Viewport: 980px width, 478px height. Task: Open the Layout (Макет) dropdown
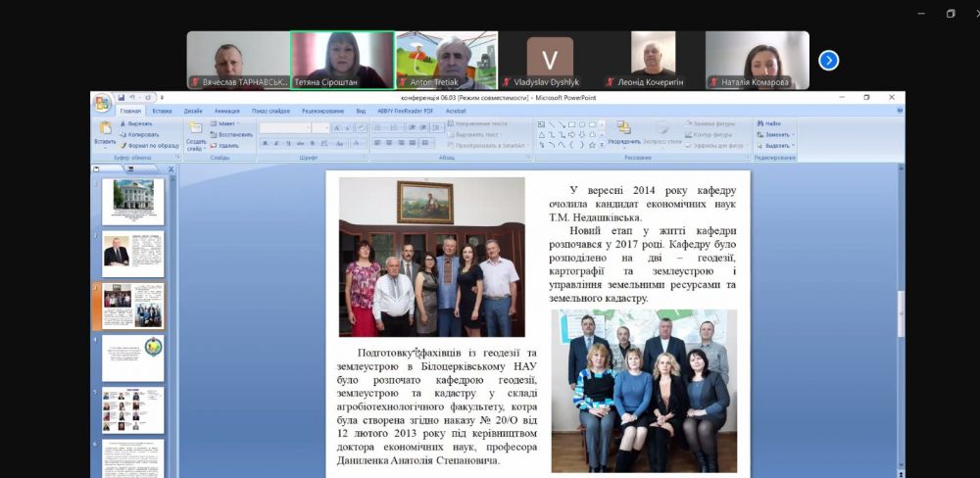coord(227,124)
